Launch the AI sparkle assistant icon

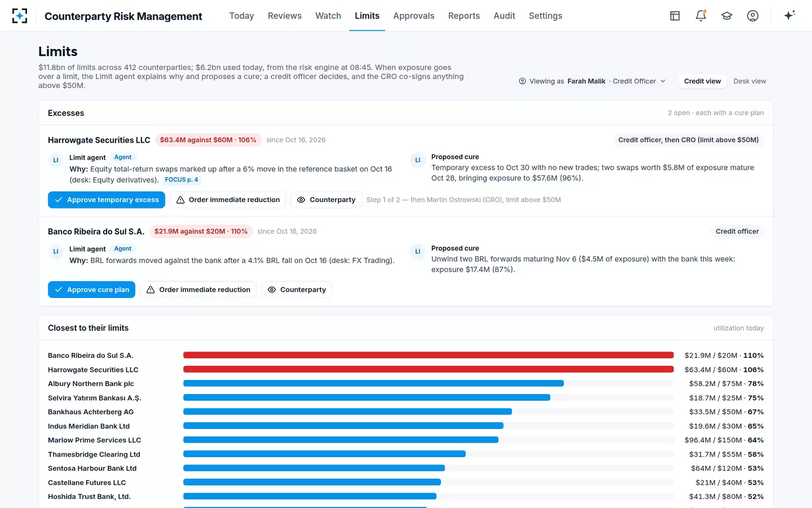789,15
